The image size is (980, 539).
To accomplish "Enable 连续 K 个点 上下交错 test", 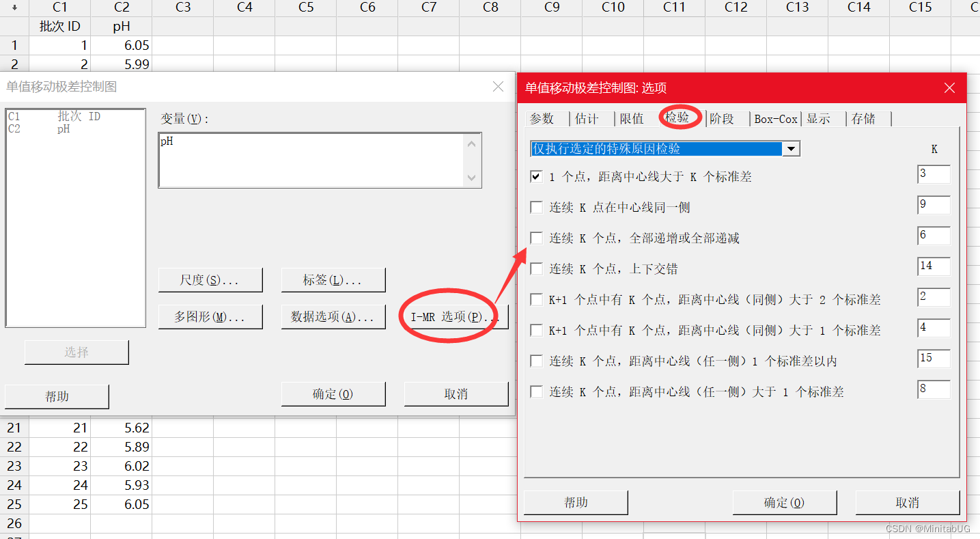I will [x=537, y=269].
